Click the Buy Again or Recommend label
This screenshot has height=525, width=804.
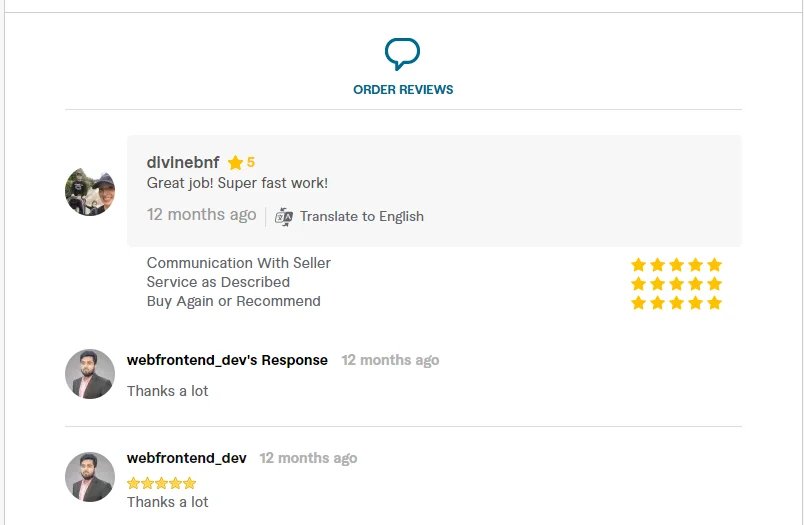pos(233,301)
